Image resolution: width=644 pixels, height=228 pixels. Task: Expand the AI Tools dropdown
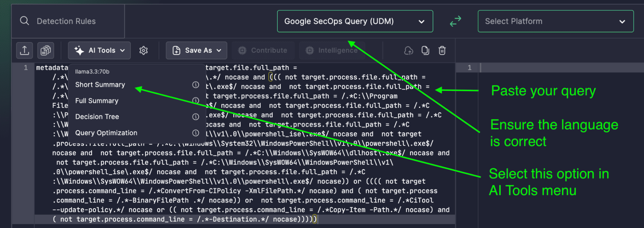(x=99, y=50)
